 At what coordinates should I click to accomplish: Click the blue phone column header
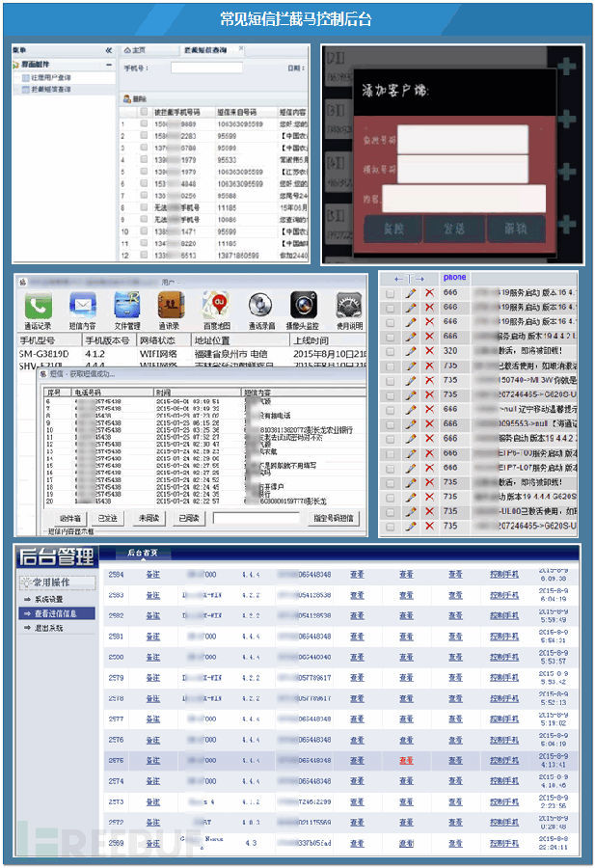tap(454, 277)
